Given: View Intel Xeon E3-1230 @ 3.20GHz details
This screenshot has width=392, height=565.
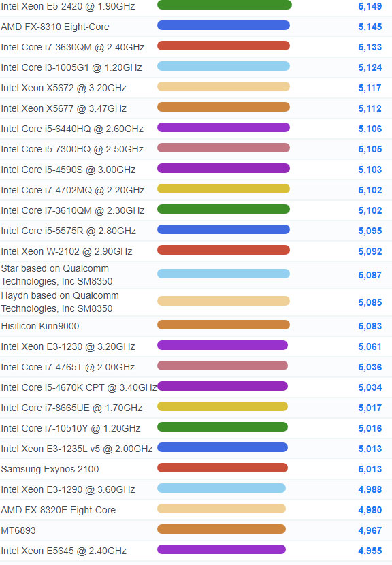Looking at the screenshot, I should pos(68,346).
